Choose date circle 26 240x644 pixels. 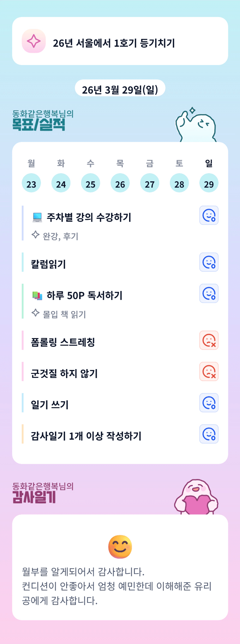120,183
